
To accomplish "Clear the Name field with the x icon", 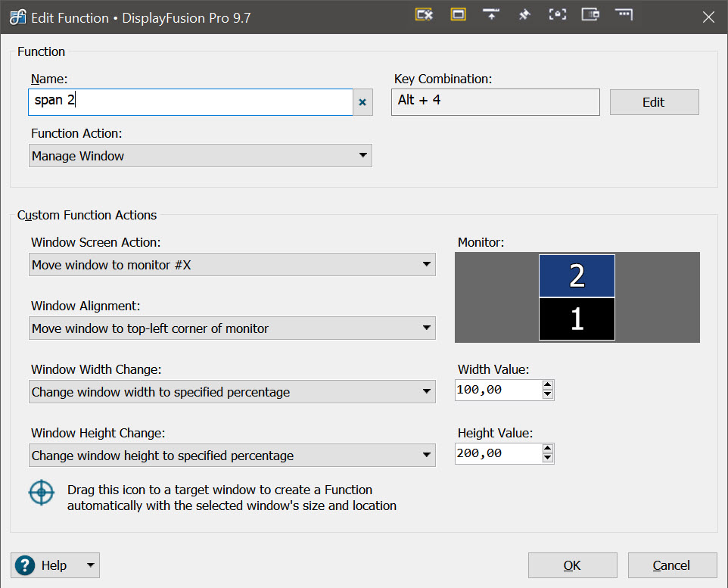I will coord(362,102).
